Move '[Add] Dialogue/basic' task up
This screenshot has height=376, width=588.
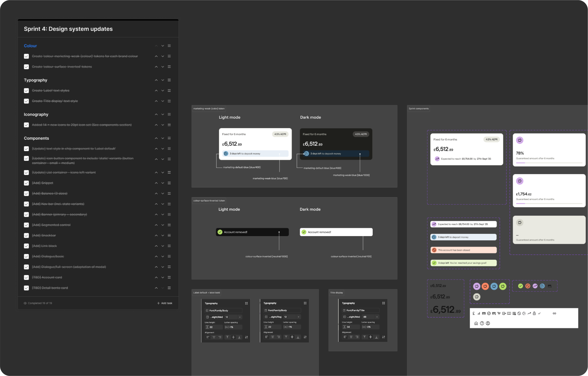click(156, 257)
